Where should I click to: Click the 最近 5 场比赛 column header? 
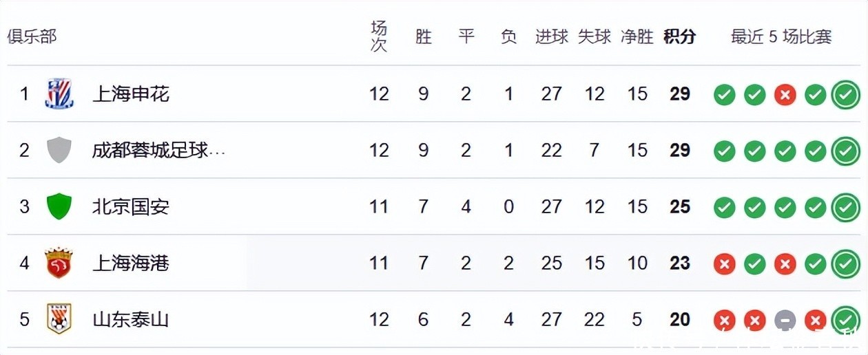point(781,36)
